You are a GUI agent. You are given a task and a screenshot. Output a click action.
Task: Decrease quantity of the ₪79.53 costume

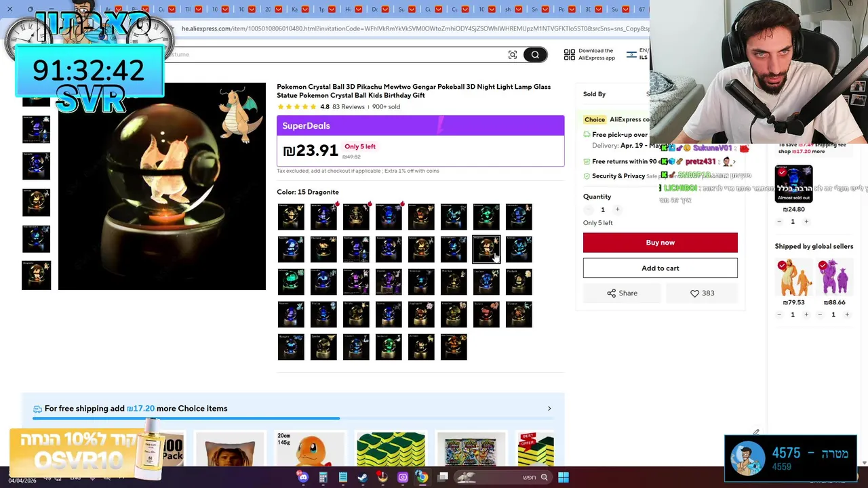point(779,314)
